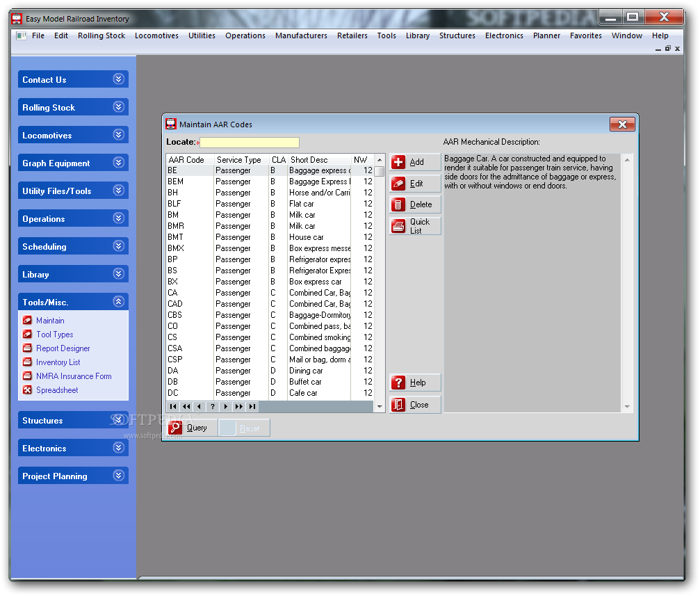
Task: Click the Tool Types icon in sidebar
Action: coord(27,335)
